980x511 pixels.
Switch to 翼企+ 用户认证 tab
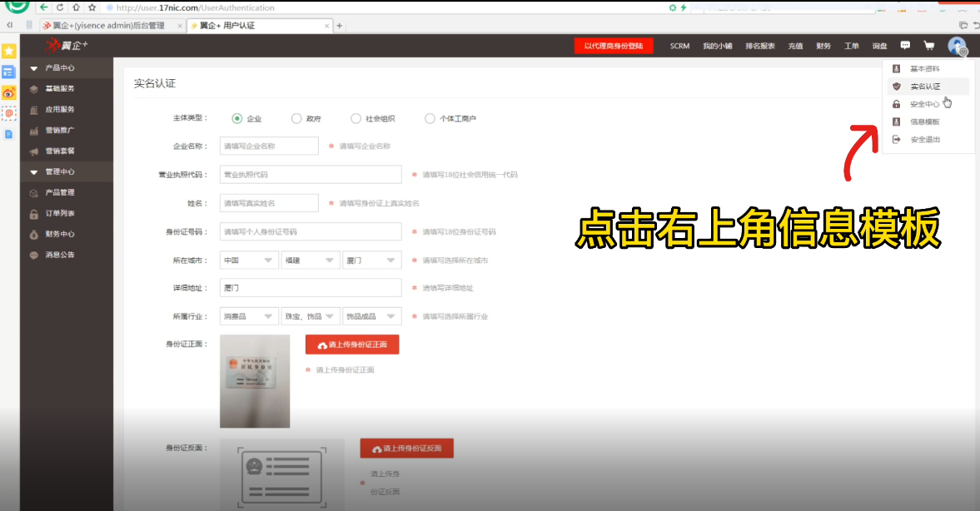(260, 26)
